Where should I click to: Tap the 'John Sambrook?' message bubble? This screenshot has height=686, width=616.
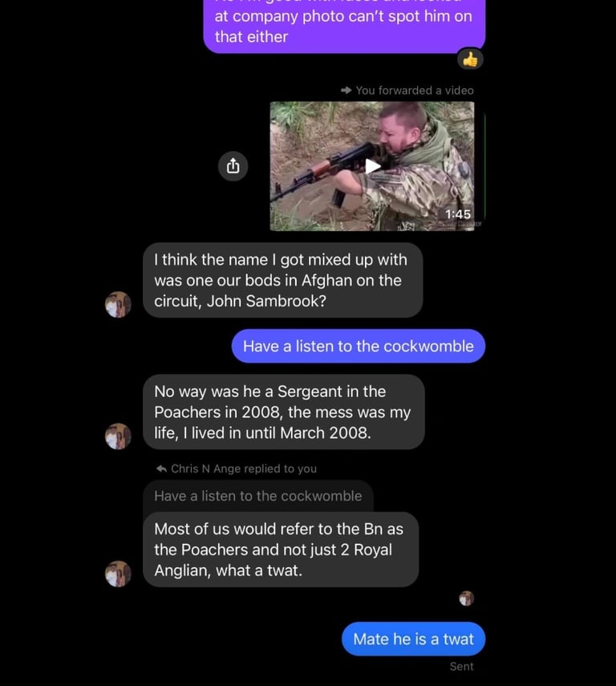[282, 281]
